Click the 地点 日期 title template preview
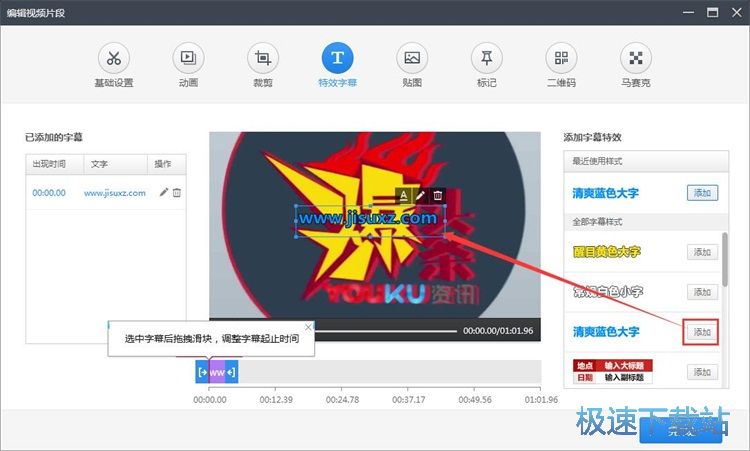The height and width of the screenshot is (451, 750). [x=613, y=372]
